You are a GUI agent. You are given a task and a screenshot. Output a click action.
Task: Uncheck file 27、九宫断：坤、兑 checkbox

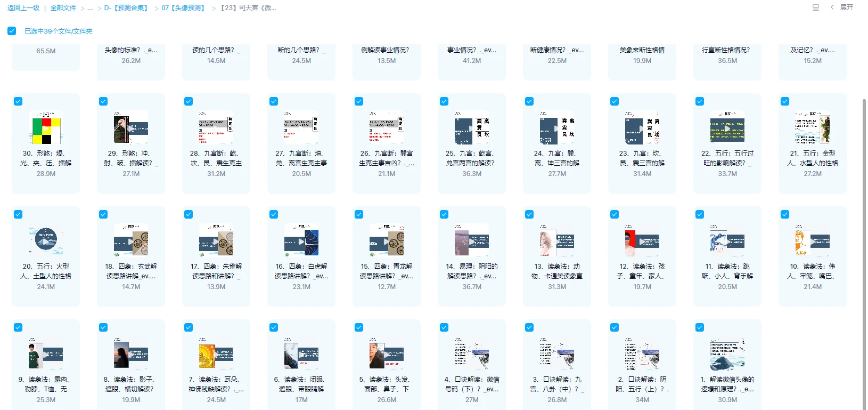(274, 101)
